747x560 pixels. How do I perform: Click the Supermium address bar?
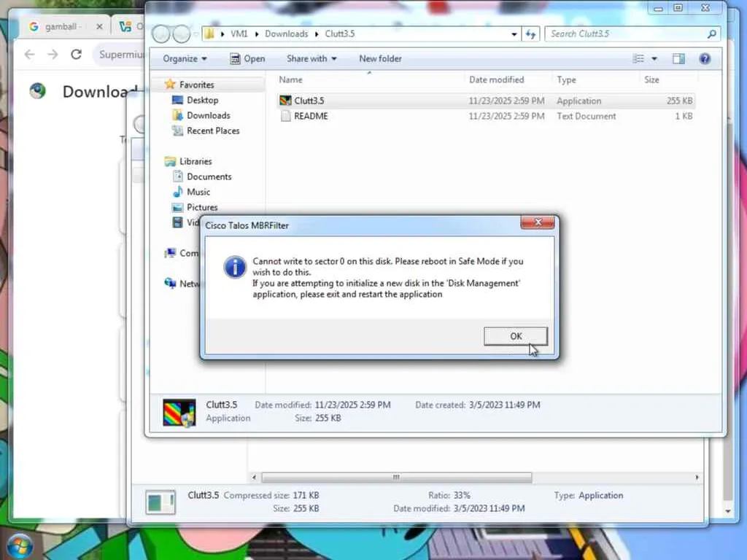(x=119, y=55)
